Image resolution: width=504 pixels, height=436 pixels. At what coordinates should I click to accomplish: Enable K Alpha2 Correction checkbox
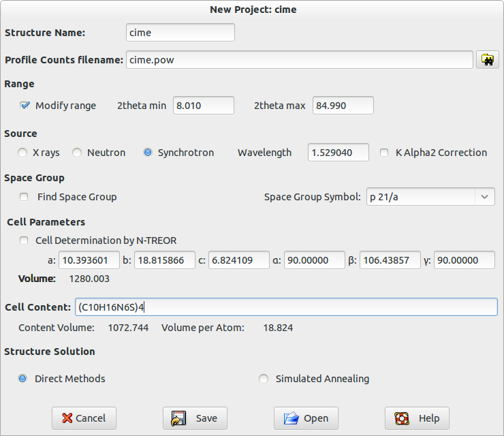tap(384, 153)
